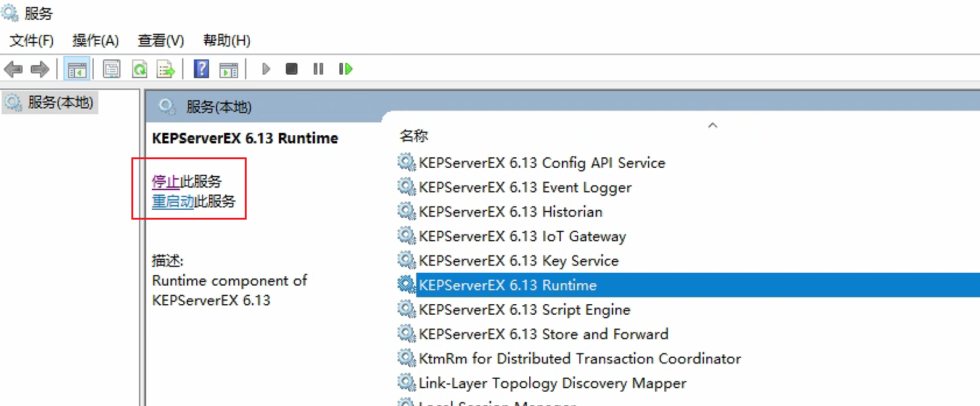Click gear icon beside Script Engine
This screenshot has height=406, width=980.
(x=406, y=309)
